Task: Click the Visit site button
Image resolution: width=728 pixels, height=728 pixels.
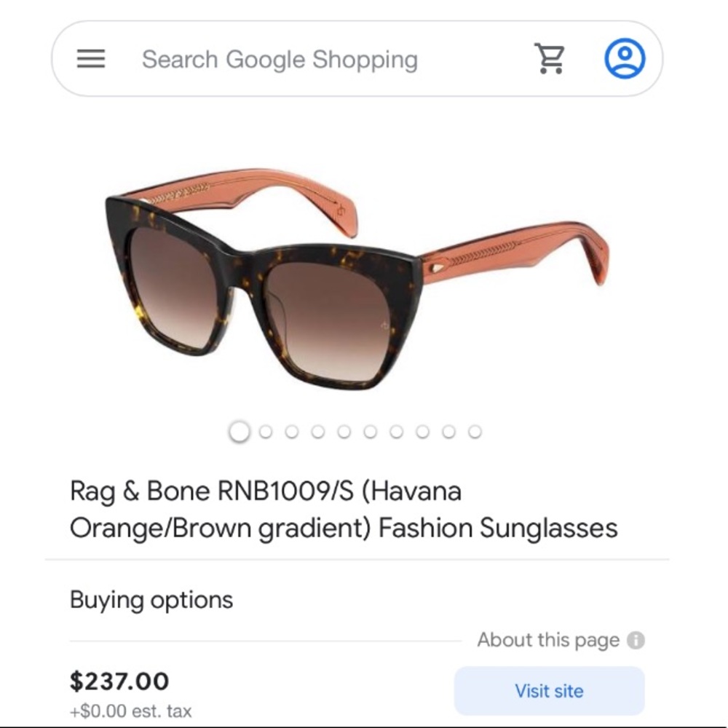Action: pos(549,690)
